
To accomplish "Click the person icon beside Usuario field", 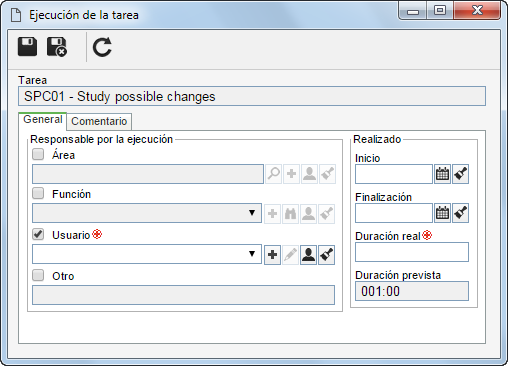I will tap(308, 255).
